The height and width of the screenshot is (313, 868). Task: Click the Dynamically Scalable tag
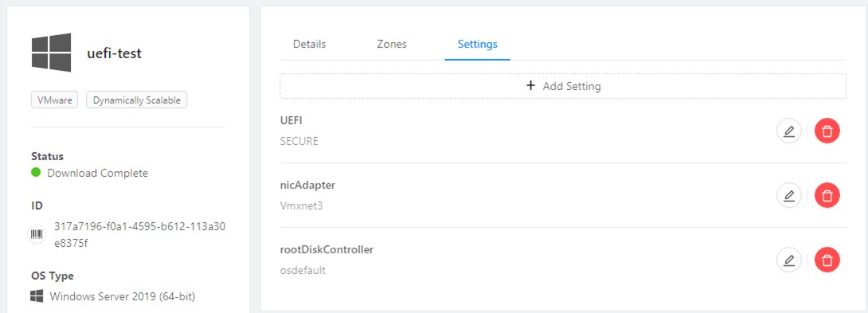click(137, 101)
